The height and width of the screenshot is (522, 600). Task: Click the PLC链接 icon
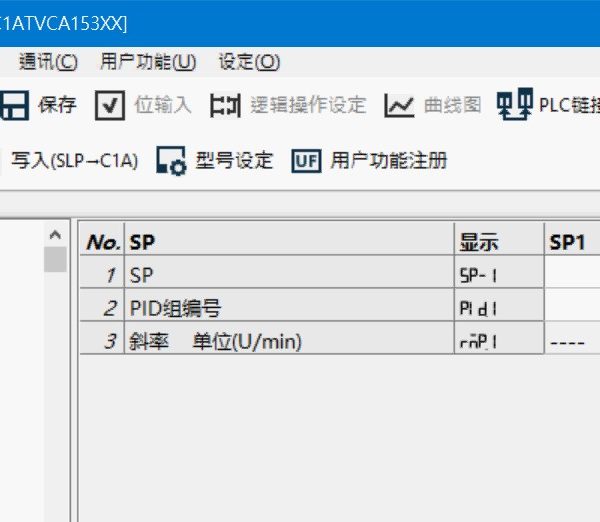[x=515, y=105]
